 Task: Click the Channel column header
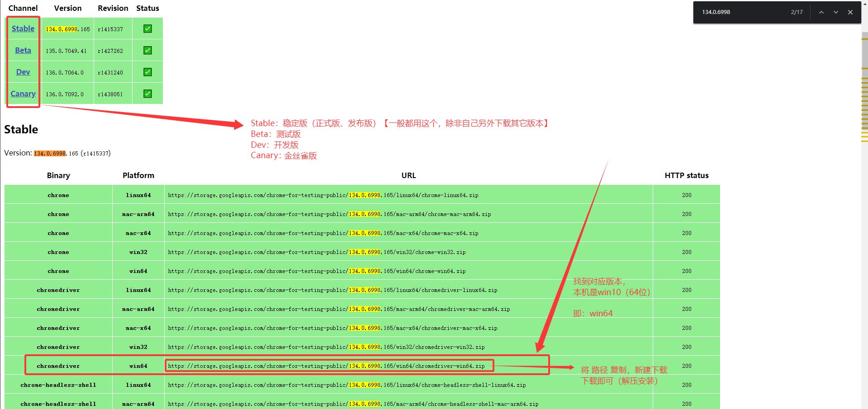coord(23,8)
